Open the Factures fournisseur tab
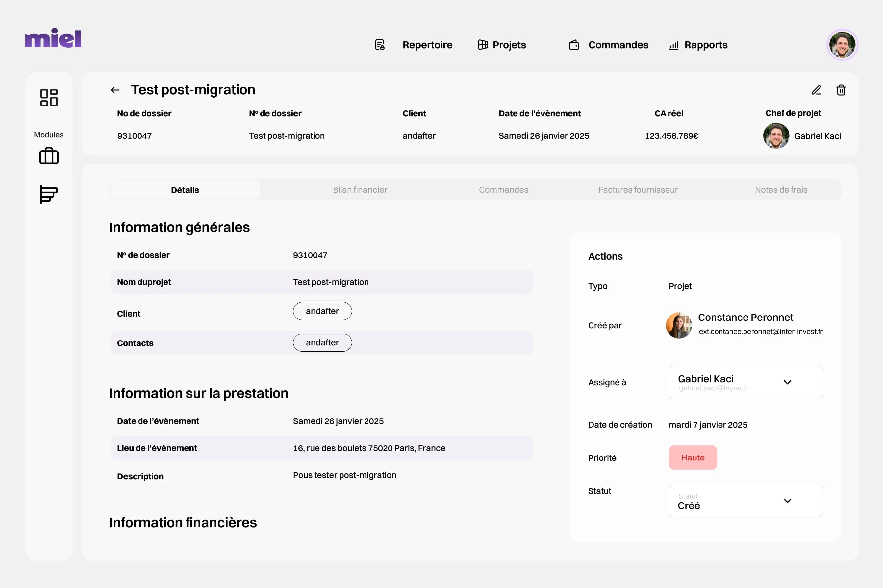 (638, 190)
